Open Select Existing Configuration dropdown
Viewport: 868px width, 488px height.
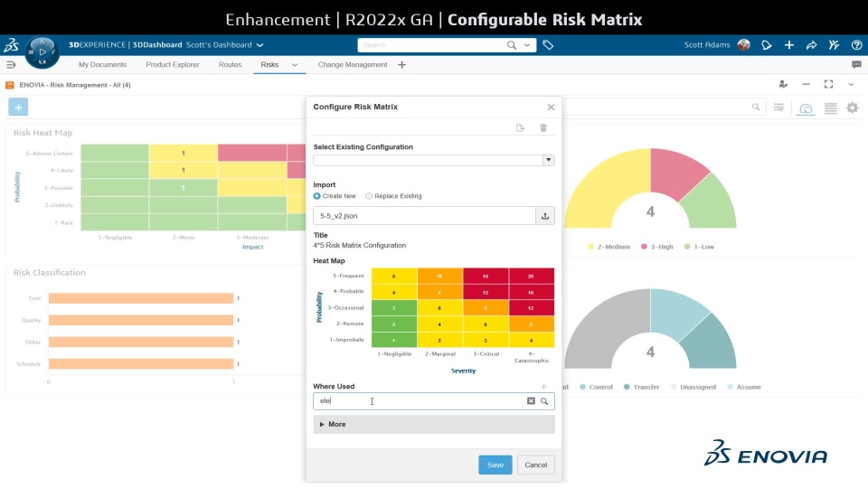(548, 161)
